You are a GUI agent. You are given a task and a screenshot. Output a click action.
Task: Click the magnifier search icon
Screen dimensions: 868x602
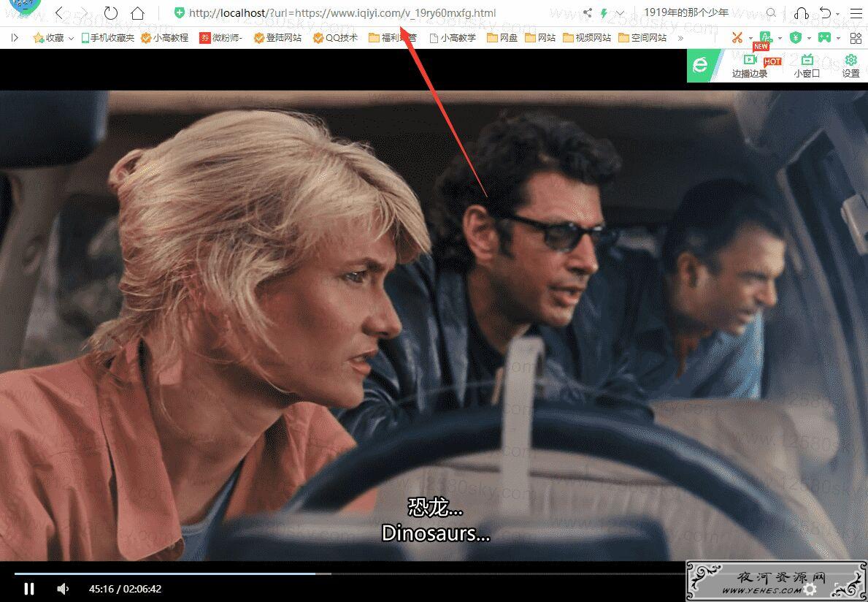pyautogui.click(x=771, y=12)
